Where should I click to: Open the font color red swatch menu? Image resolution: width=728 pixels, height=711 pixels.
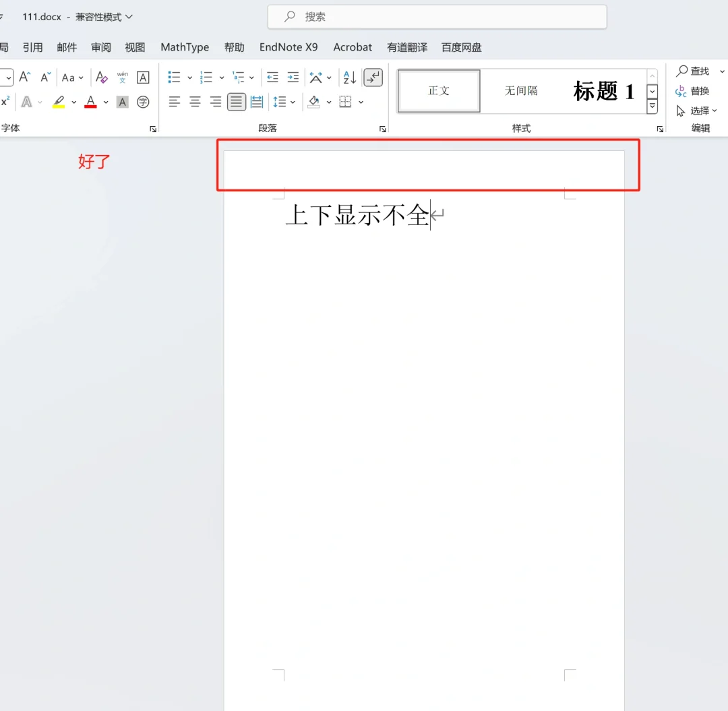(x=90, y=102)
